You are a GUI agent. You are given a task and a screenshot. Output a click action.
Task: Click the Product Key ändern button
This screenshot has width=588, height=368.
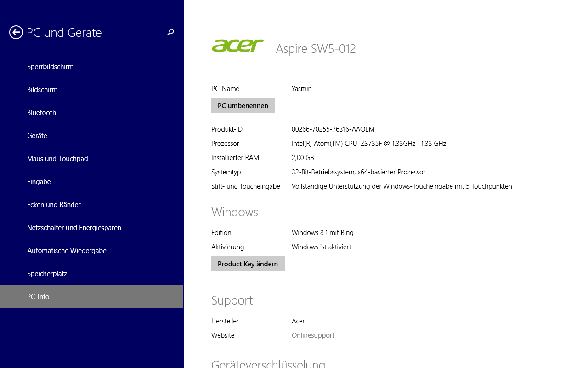tap(248, 264)
